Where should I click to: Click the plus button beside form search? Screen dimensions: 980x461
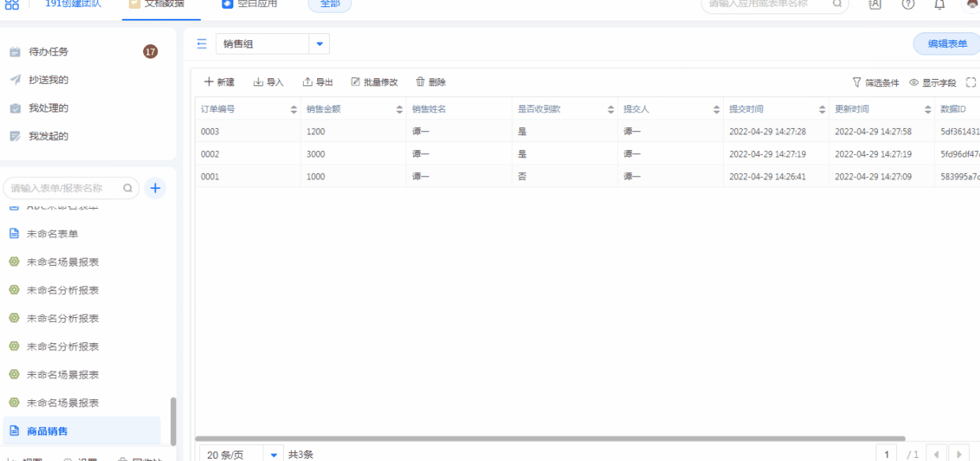155,188
